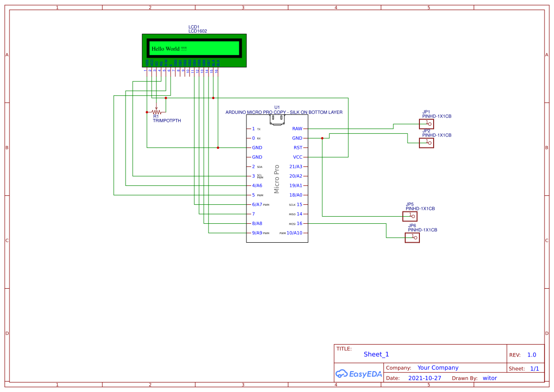
Task: Click the drawn-by name witor
Action: pyautogui.click(x=490, y=378)
